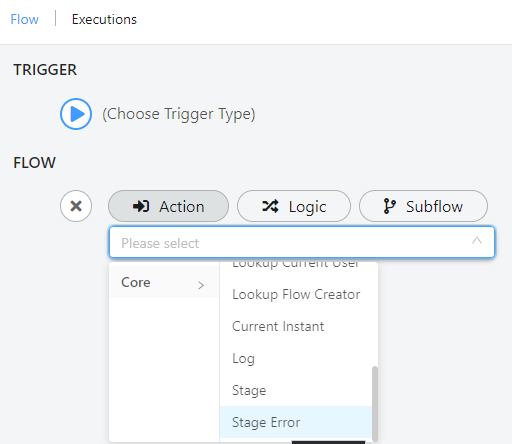The width and height of the screenshot is (512, 444).
Task: Select the Logic button
Action: coord(294,206)
